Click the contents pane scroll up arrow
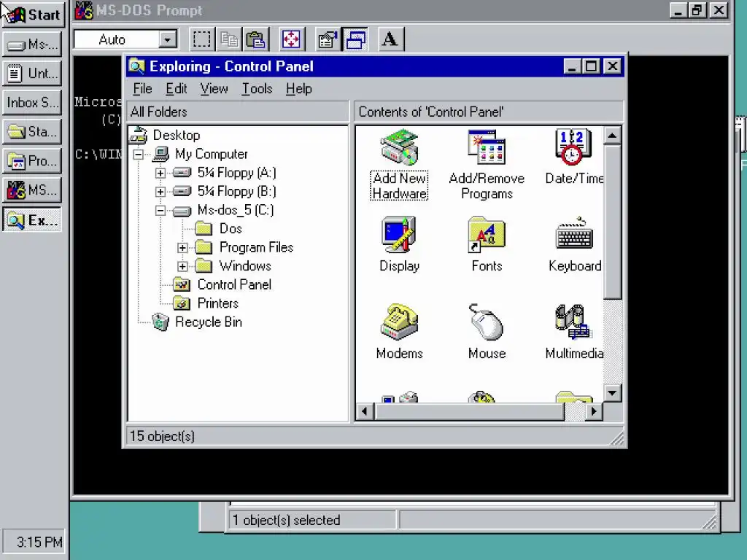 tap(612, 136)
